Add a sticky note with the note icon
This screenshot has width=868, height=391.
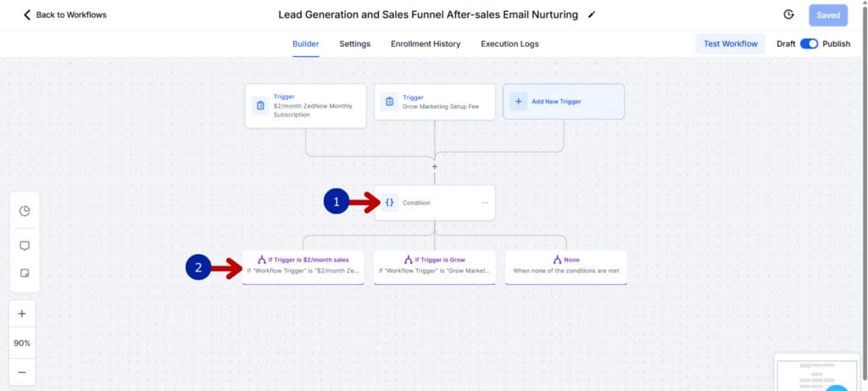click(x=25, y=274)
